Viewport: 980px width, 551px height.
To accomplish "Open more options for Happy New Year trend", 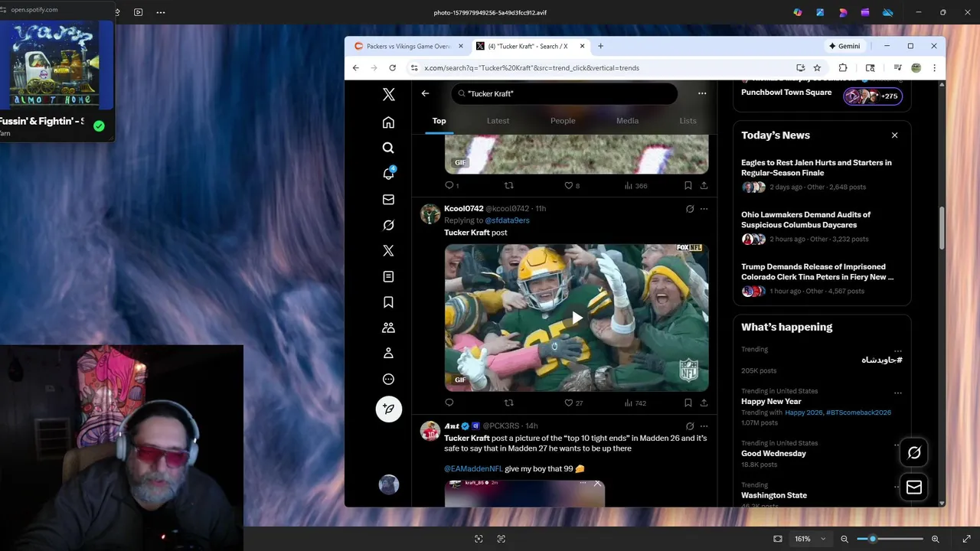I will (898, 393).
